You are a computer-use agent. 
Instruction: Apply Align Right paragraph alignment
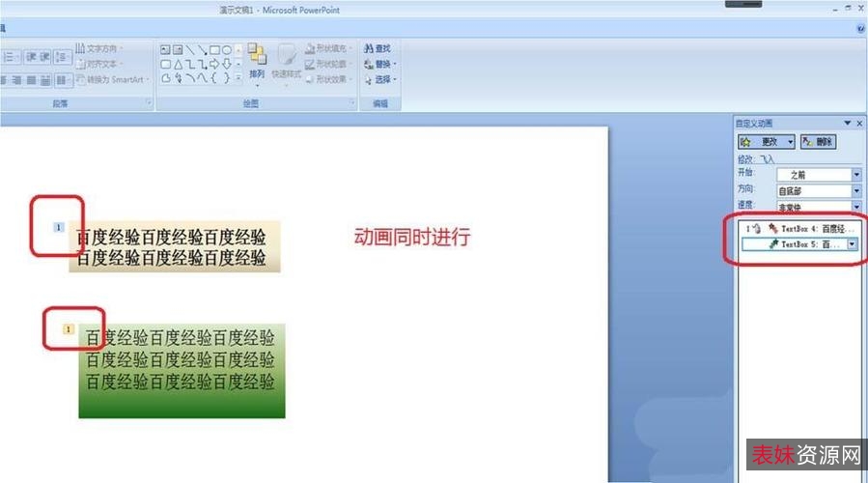click(17, 80)
